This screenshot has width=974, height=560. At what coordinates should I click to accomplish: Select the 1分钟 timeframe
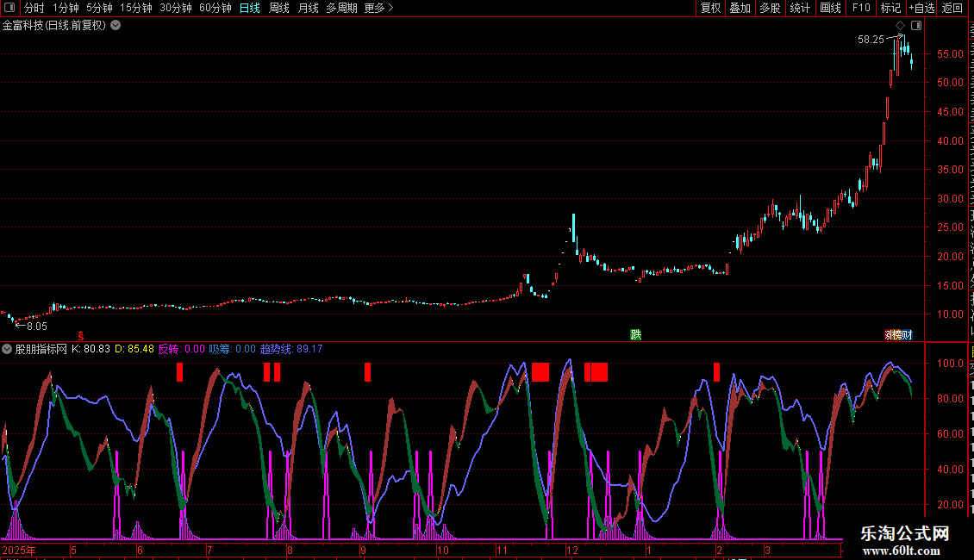click(66, 8)
